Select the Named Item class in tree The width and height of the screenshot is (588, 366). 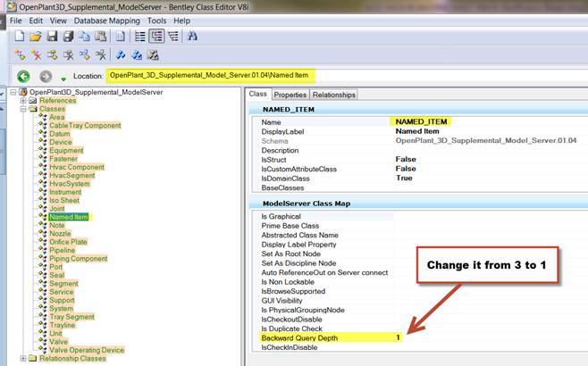69,217
